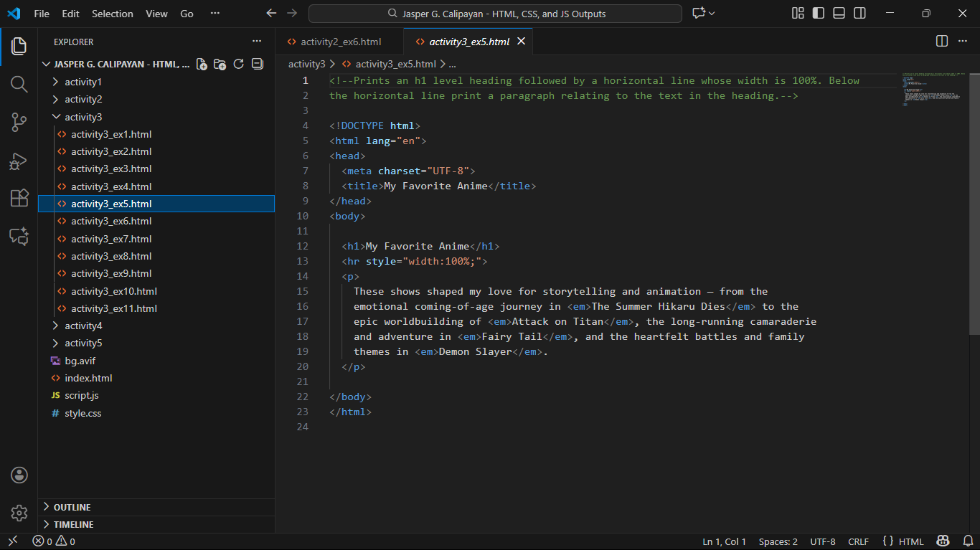
Task: Open the Selection menu
Action: pos(112,14)
